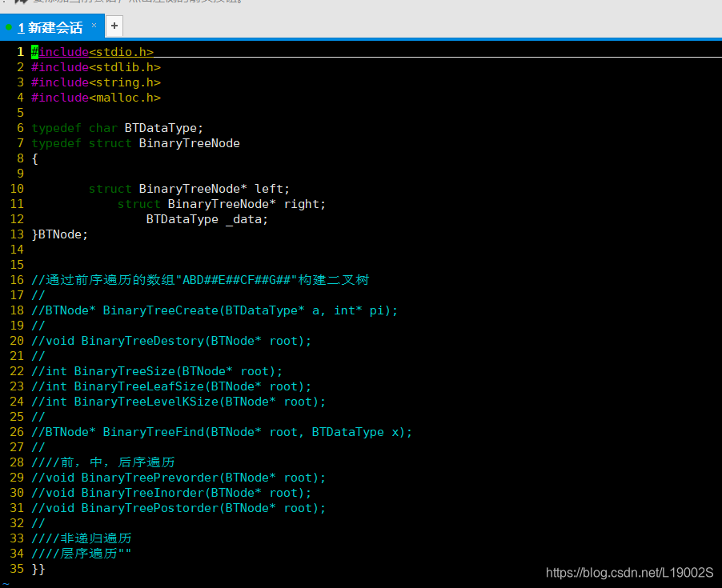Click the BinaryTreePostorder comment line
Viewport: 722px width, 588px height.
(x=178, y=508)
